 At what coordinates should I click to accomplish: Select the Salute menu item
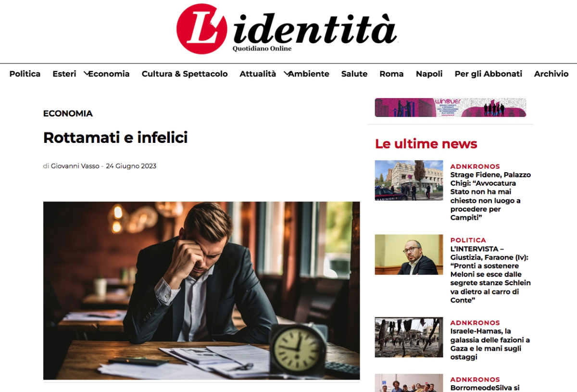coord(354,74)
